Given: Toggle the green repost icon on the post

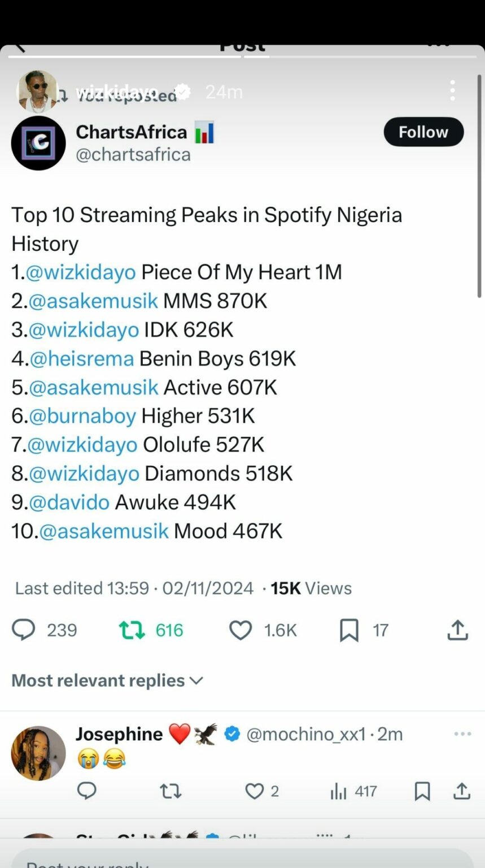Looking at the screenshot, I should (x=132, y=630).
